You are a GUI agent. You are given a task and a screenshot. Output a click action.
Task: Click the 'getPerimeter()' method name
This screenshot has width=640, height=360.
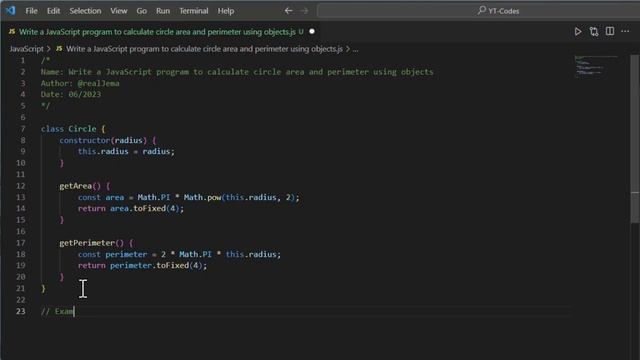(x=91, y=243)
